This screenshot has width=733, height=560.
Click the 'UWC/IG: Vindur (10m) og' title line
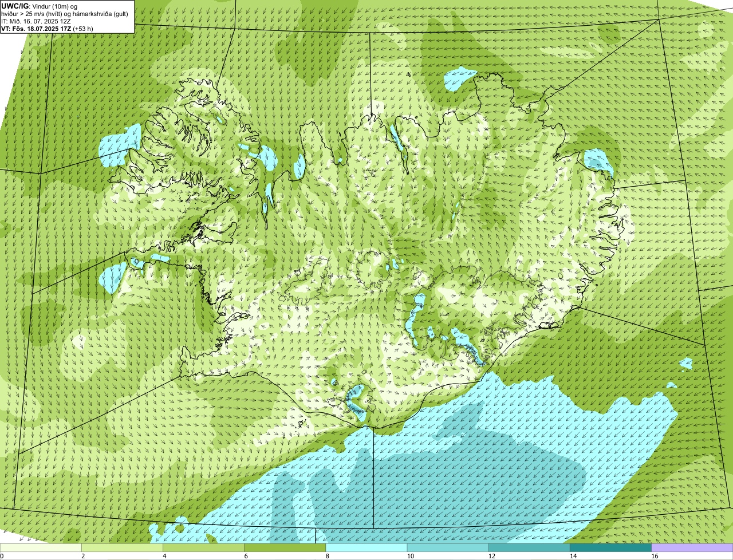click(40, 6)
